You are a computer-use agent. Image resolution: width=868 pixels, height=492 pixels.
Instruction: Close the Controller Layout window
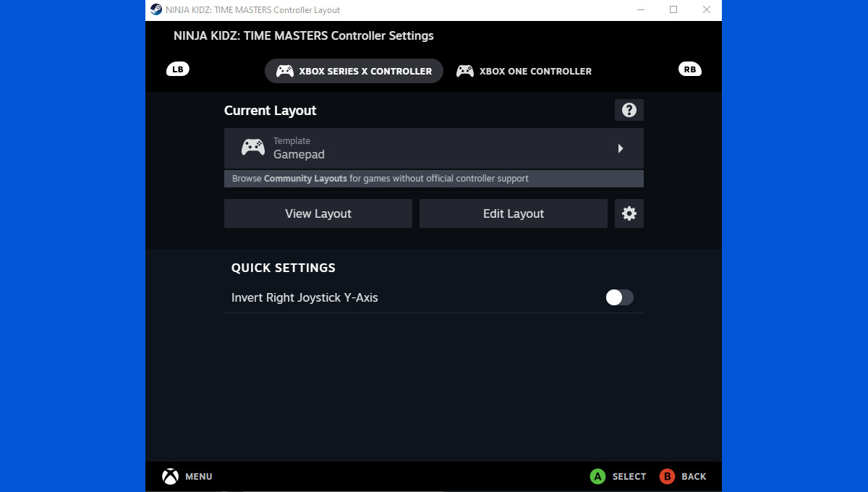tap(707, 10)
